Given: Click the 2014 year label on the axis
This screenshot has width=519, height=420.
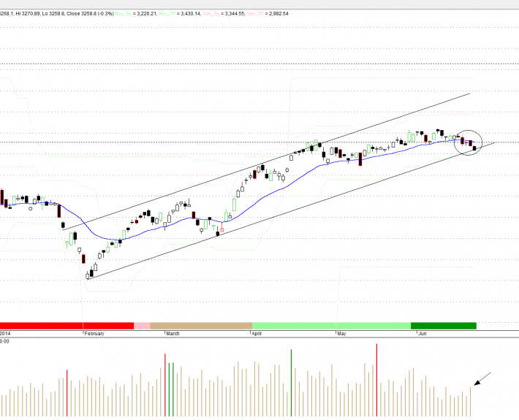Looking at the screenshot, I should coord(6,334).
